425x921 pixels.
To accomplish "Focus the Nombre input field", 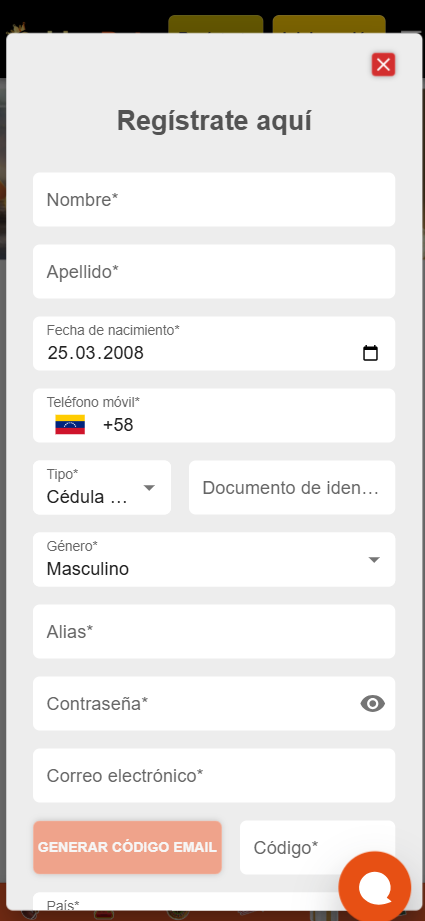I will tap(214, 200).
